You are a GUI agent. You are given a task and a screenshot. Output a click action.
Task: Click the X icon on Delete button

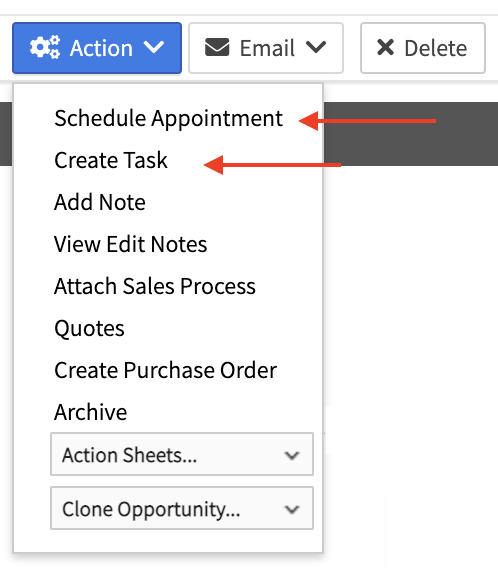click(385, 47)
